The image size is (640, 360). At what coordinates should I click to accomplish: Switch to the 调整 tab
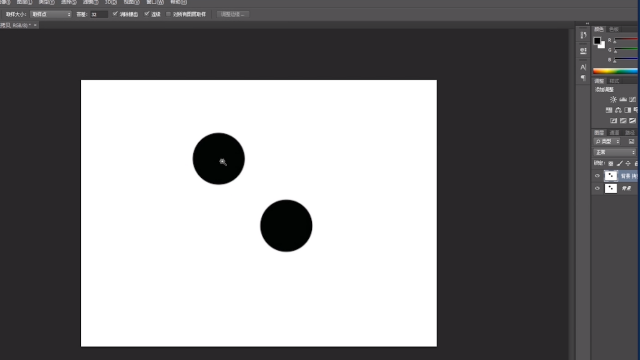[599, 81]
